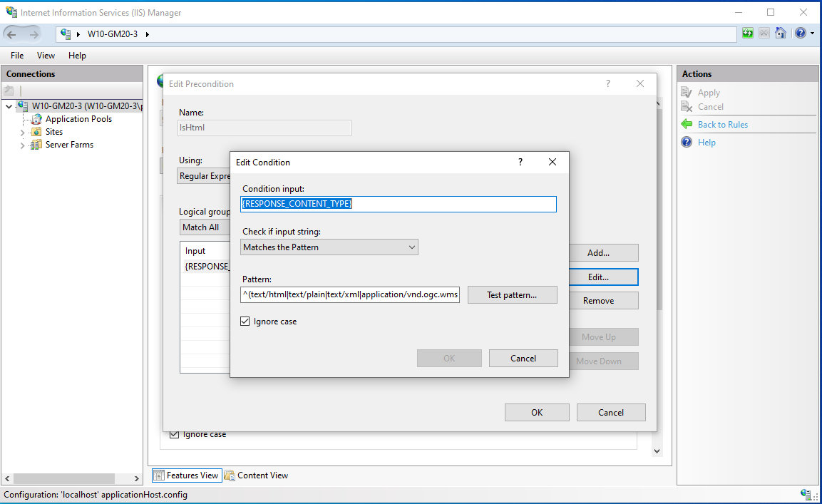Viewport: 822px width, 504px height.
Task: Click the Home icon in the top toolbar
Action: tap(781, 33)
